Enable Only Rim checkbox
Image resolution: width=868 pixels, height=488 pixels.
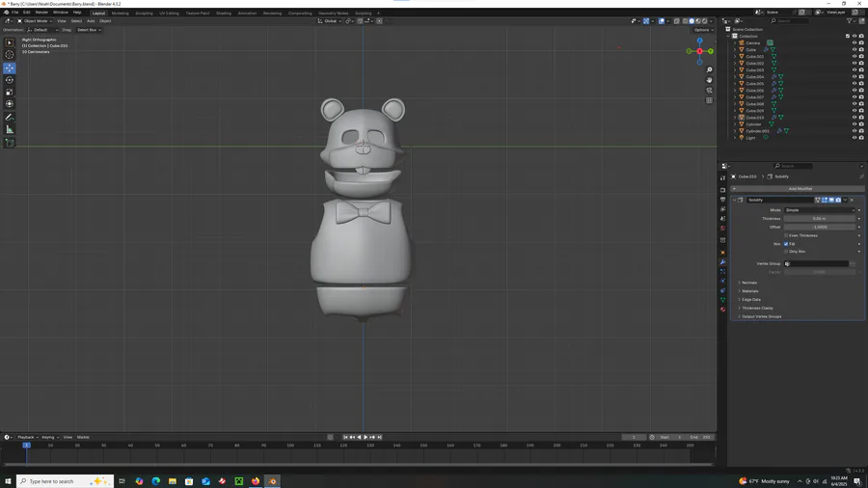(786, 252)
